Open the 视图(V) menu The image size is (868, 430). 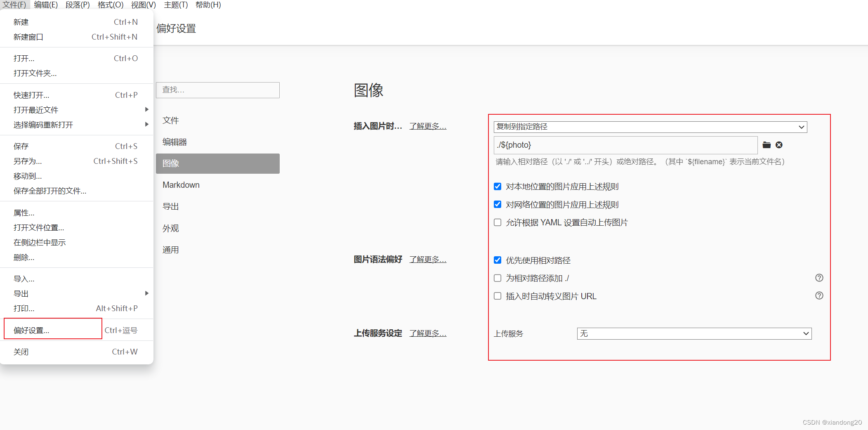coord(144,5)
